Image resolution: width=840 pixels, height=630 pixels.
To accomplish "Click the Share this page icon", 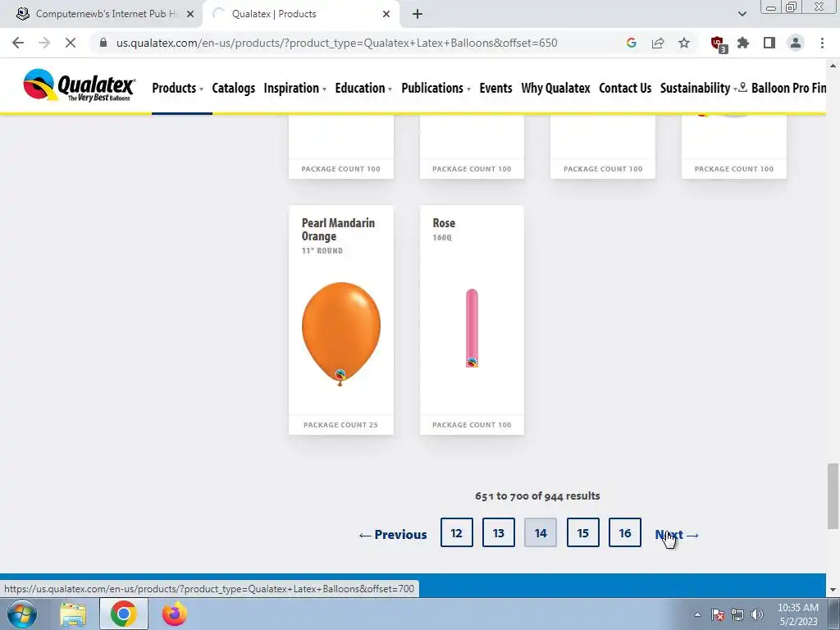I will 658,43.
